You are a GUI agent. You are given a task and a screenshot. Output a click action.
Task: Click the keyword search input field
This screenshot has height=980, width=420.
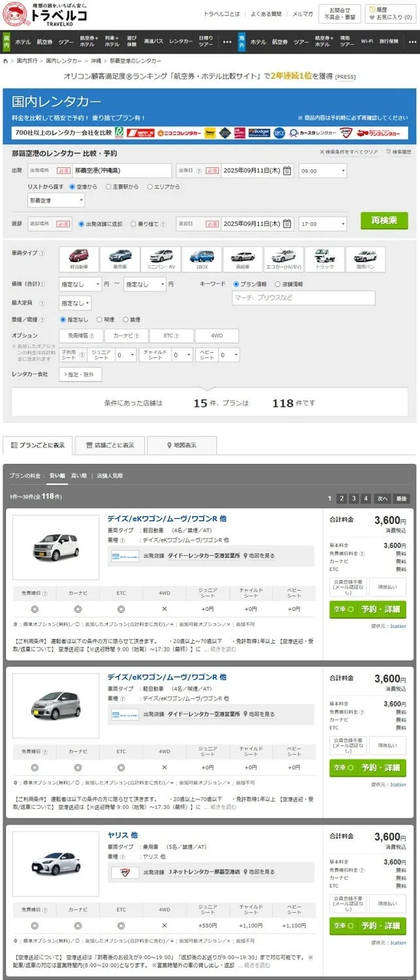[304, 299]
